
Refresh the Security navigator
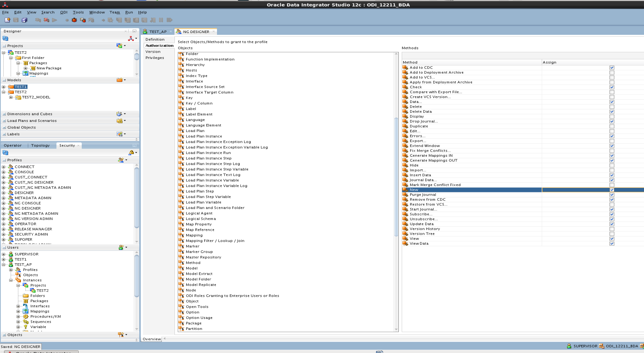(5, 153)
